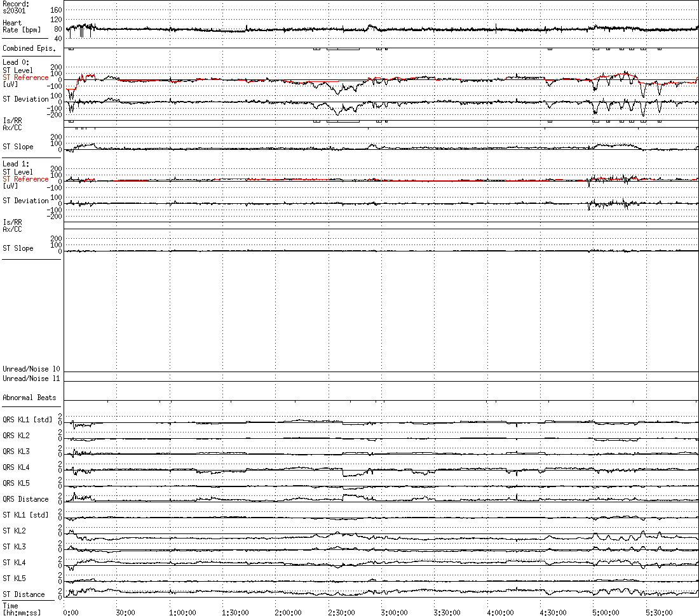The height and width of the screenshot is (616, 699).
Task: Select the 0:00 time axis start label
Action: 70,612
